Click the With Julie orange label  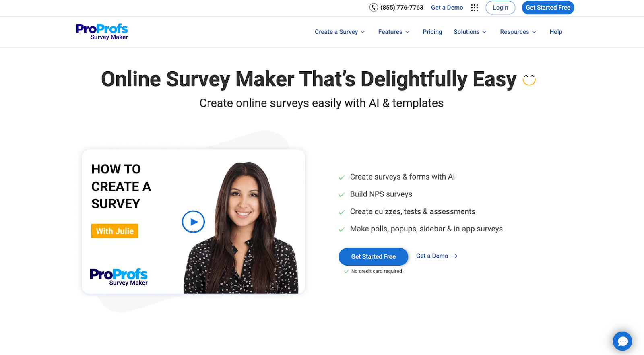115,231
